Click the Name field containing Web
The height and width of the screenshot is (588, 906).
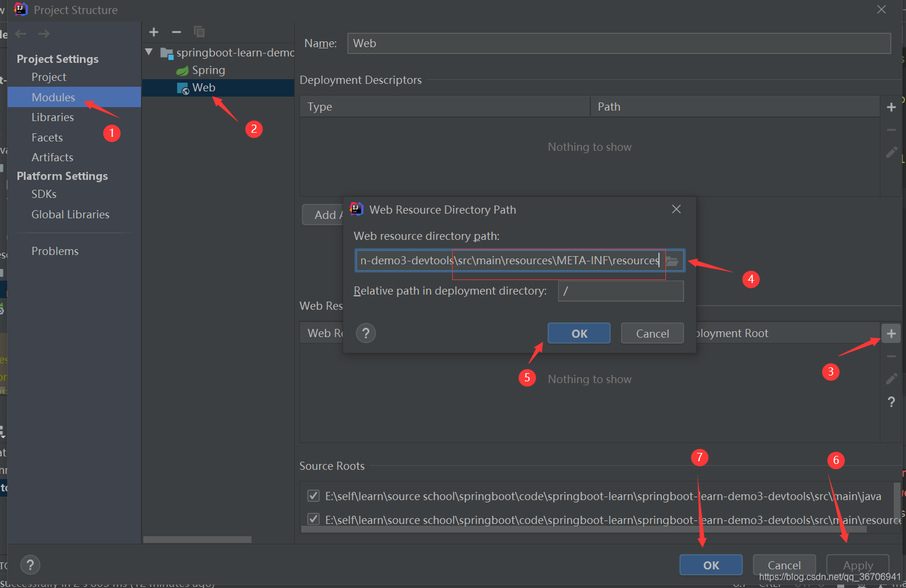click(619, 44)
